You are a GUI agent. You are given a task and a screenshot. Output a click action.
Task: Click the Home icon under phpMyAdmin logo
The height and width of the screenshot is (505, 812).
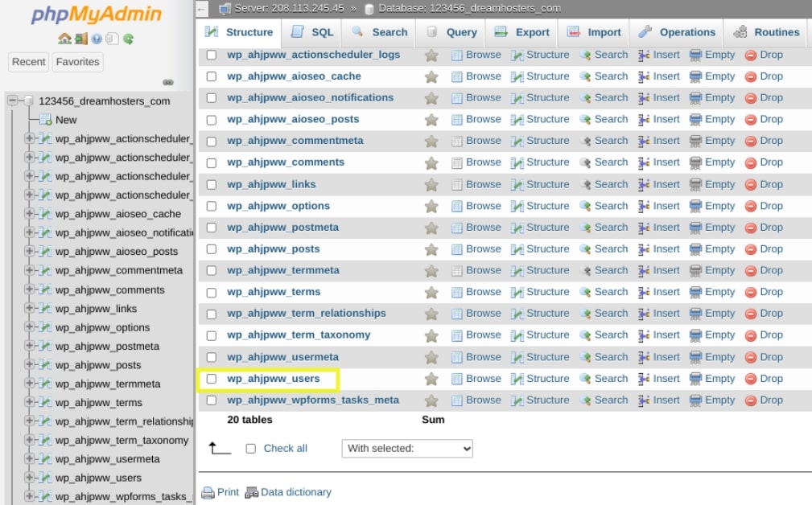[x=64, y=39]
